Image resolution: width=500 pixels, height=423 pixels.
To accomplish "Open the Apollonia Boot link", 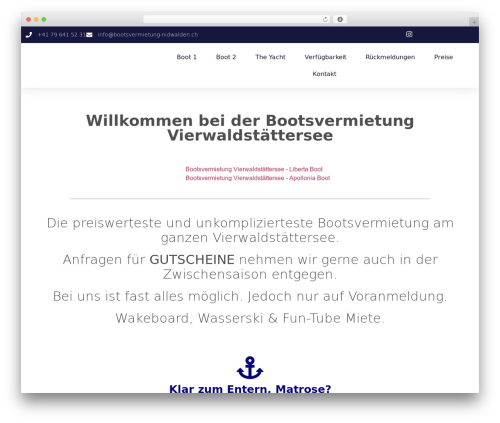I will coord(258,178).
